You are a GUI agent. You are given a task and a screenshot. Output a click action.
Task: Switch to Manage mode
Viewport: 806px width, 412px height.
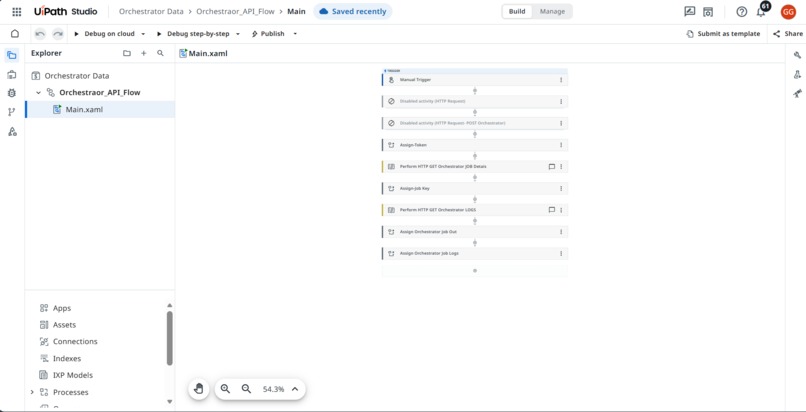552,11
